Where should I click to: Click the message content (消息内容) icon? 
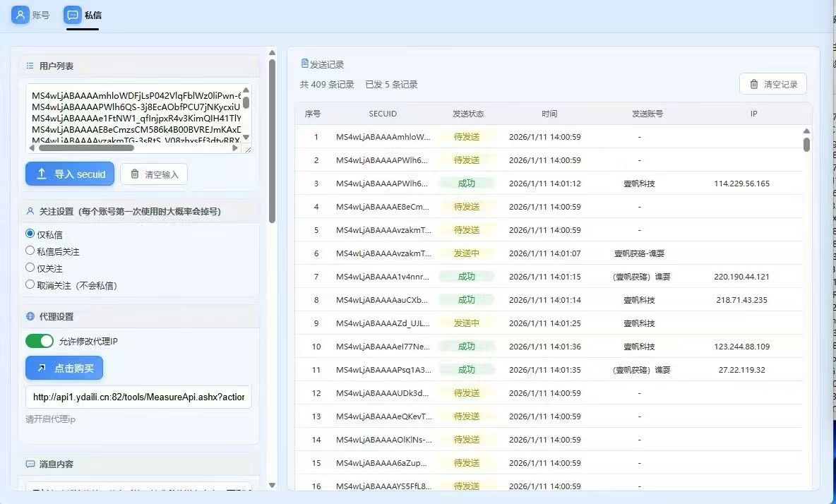click(30, 464)
